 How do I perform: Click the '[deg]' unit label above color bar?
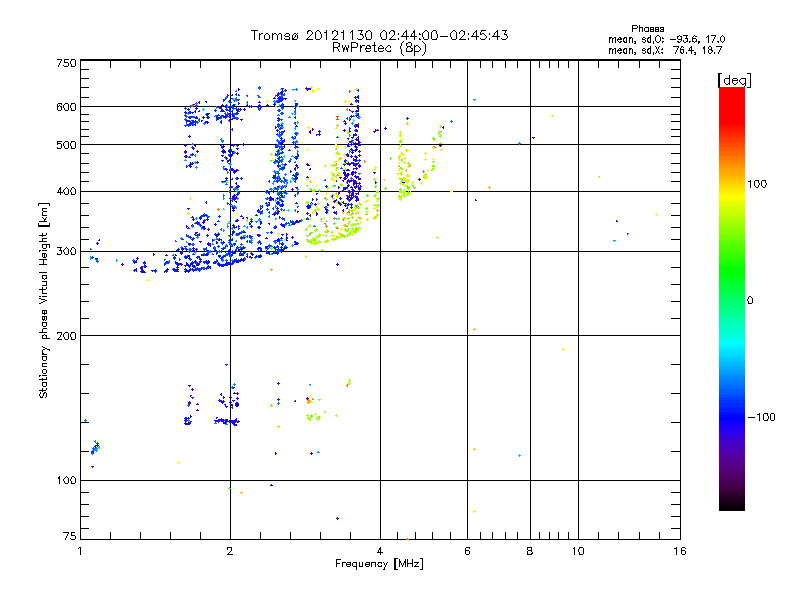click(x=734, y=80)
